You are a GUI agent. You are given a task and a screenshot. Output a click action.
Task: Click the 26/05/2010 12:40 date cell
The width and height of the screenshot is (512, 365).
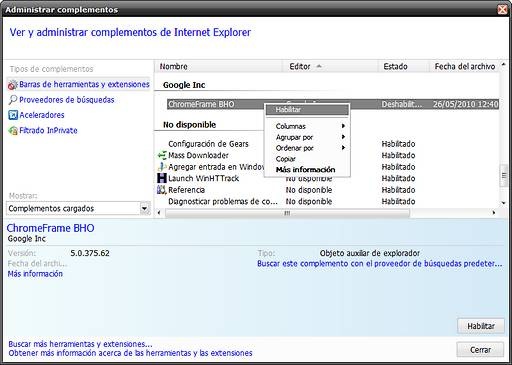point(466,104)
